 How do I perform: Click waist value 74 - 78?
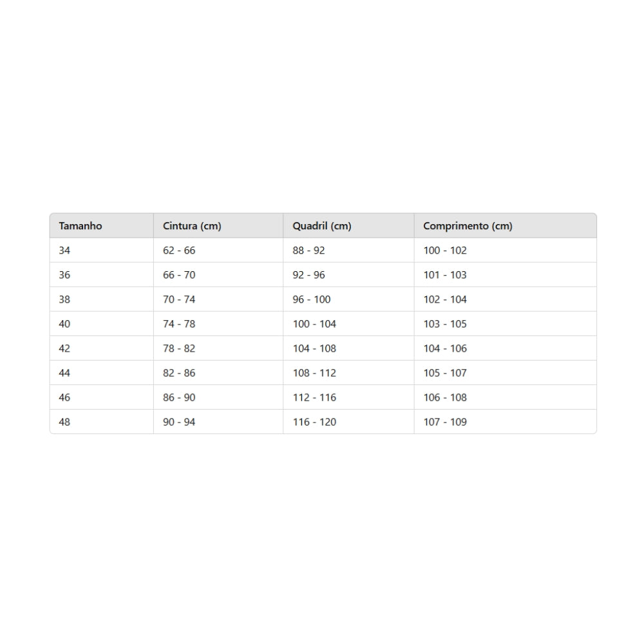coord(179,324)
